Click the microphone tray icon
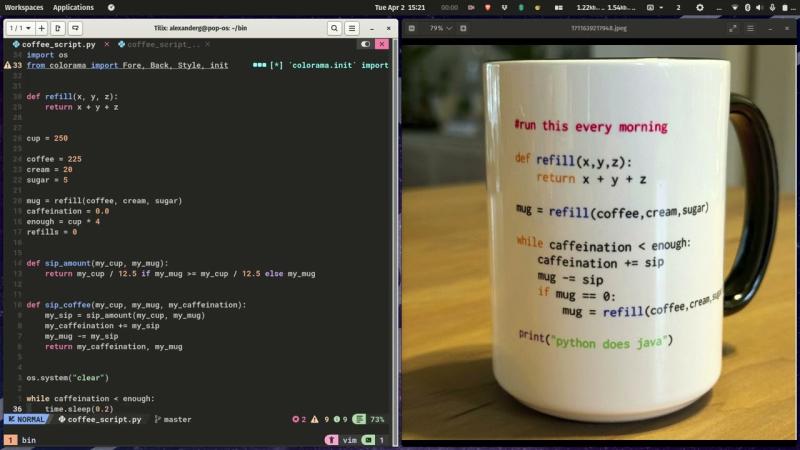800x450 pixels. pos(772,8)
